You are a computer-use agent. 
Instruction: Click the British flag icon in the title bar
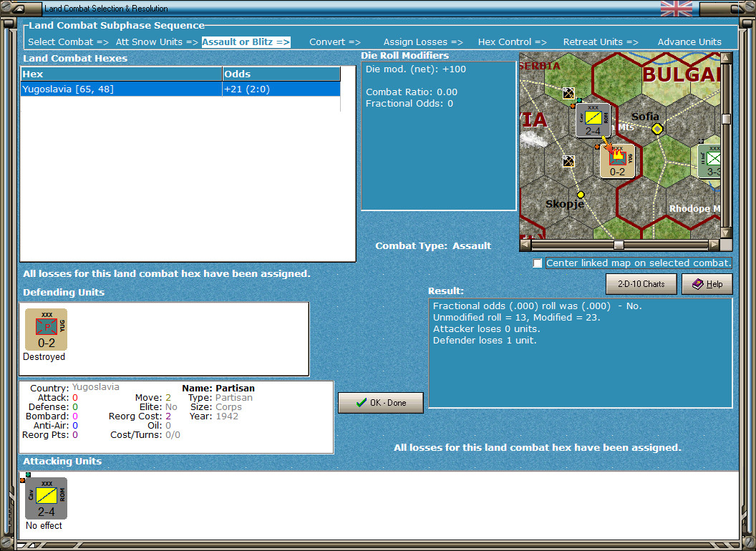[x=676, y=8]
